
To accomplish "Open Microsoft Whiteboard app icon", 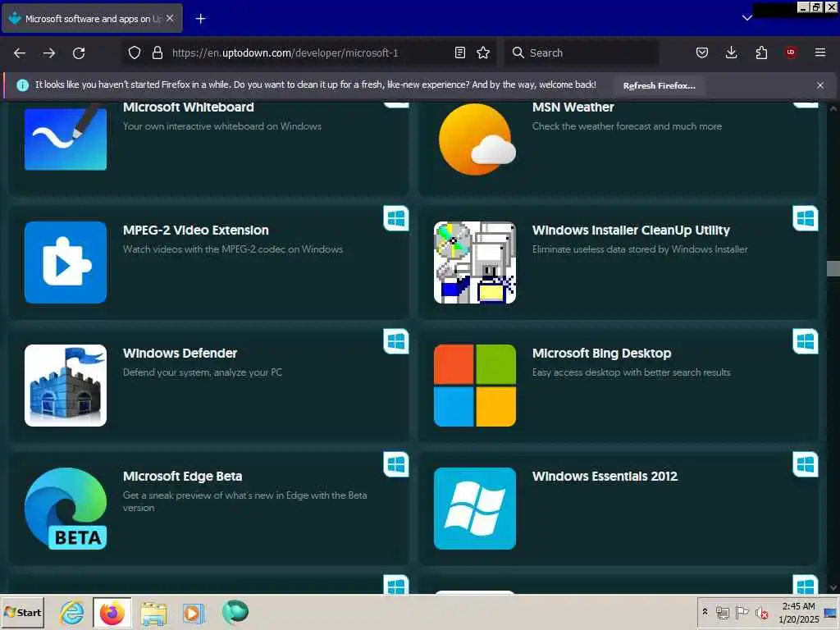I will point(66,137).
